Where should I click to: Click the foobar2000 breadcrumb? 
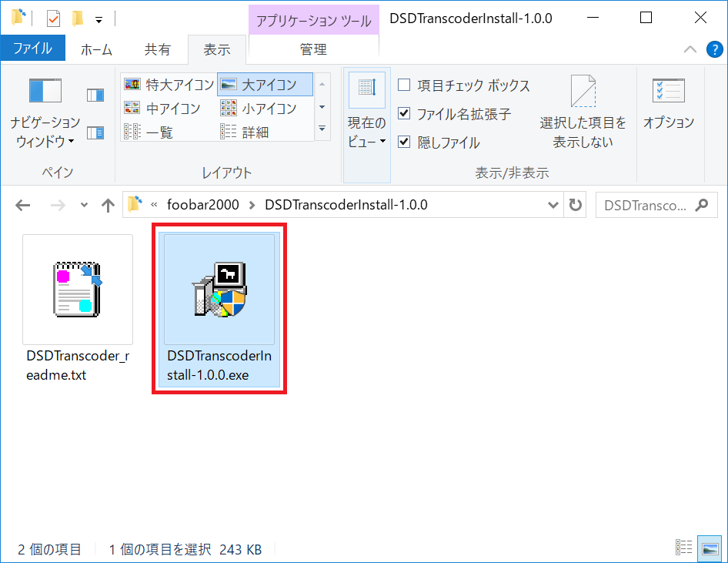[203, 205]
